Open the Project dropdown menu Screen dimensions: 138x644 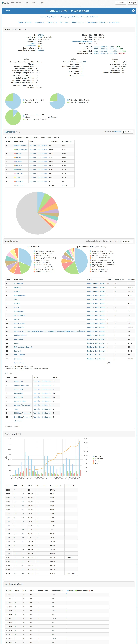coord(42,3)
